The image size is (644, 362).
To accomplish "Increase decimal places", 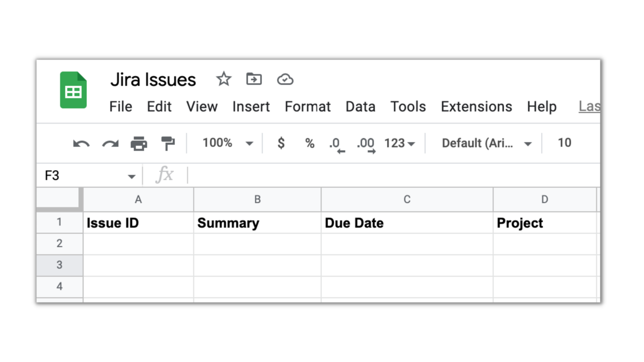I will [x=365, y=143].
